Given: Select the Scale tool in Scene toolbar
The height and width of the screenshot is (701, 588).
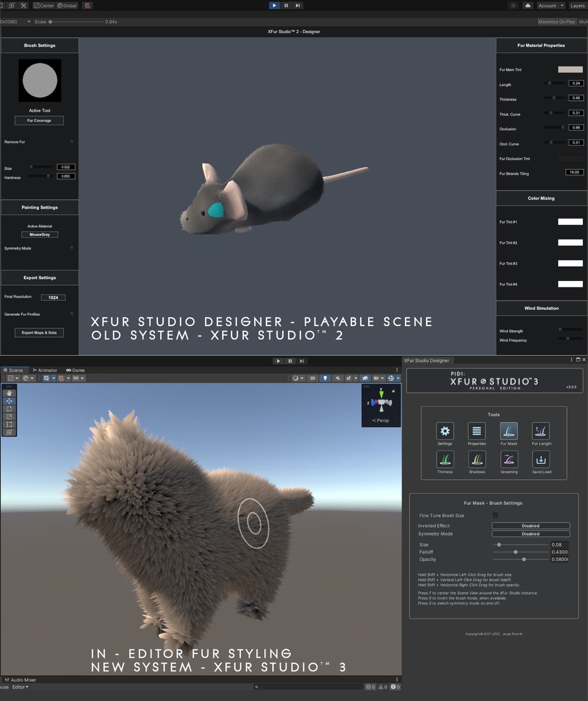Looking at the screenshot, I should (9, 417).
